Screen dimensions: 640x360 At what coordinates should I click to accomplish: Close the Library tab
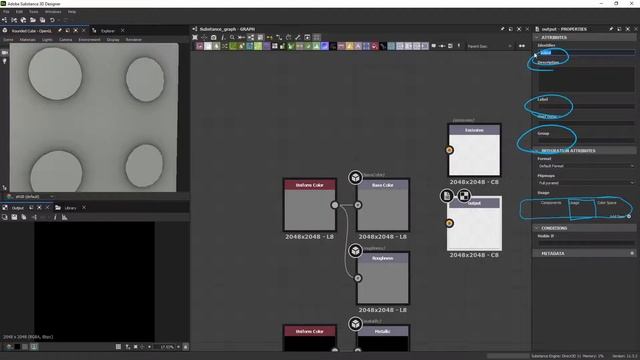(84, 208)
